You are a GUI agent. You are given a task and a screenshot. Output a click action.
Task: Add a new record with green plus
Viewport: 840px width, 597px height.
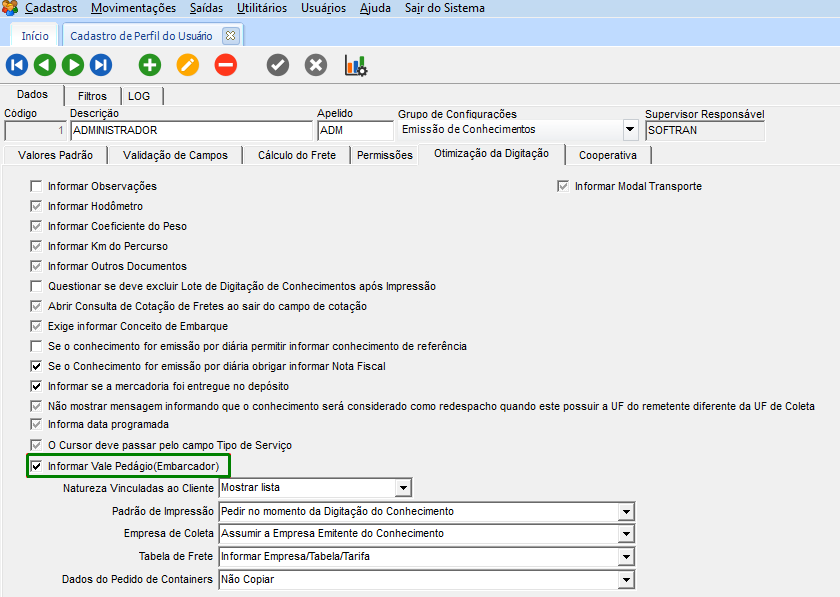click(x=150, y=65)
